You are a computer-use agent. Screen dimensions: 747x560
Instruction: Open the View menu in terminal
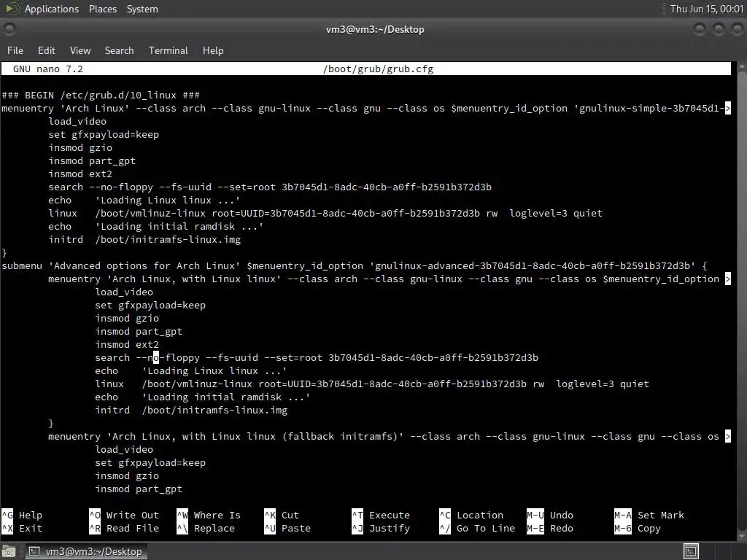80,50
